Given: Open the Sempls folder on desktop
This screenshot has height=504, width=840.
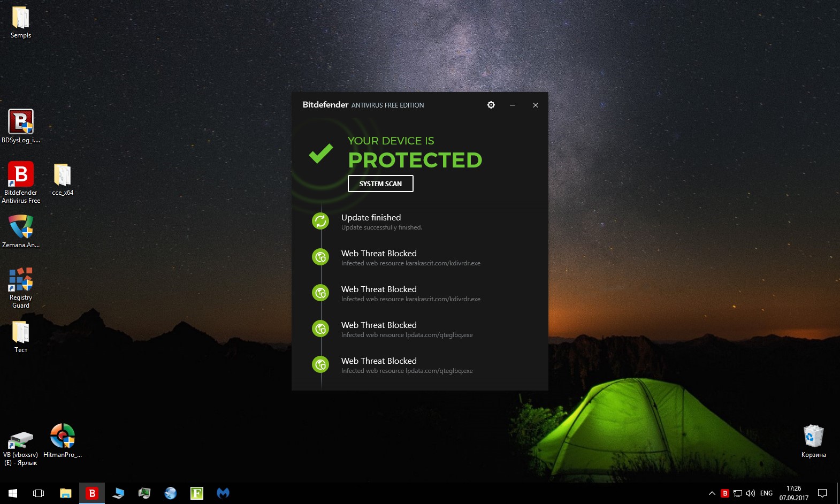Looking at the screenshot, I should pyautogui.click(x=21, y=23).
